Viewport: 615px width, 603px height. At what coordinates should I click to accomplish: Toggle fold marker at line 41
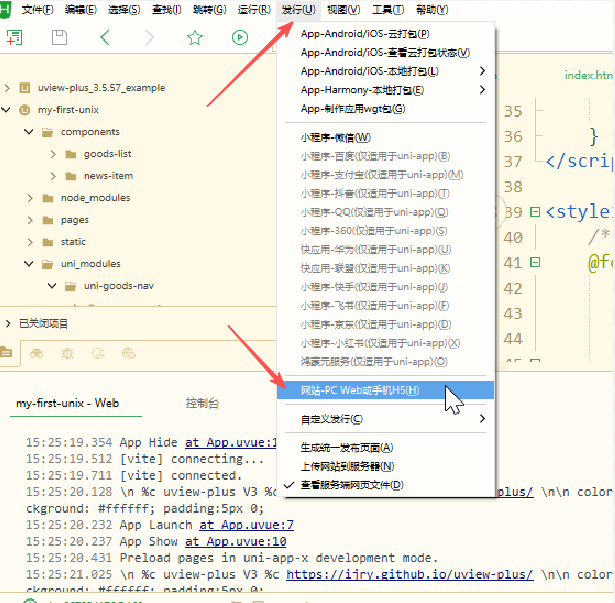point(535,262)
